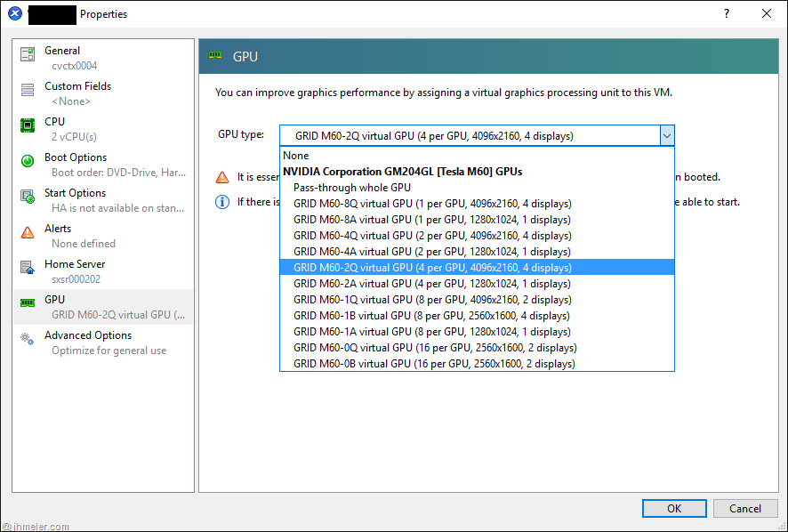Select GRID M60-8Q virtual GPU option
This screenshot has height=532, width=788.
tap(431, 204)
